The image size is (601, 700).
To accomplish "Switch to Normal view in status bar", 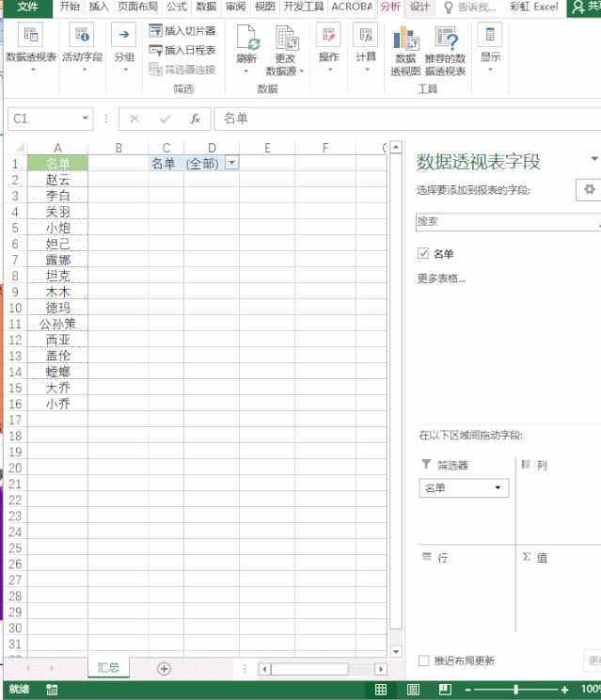I will [x=381, y=690].
